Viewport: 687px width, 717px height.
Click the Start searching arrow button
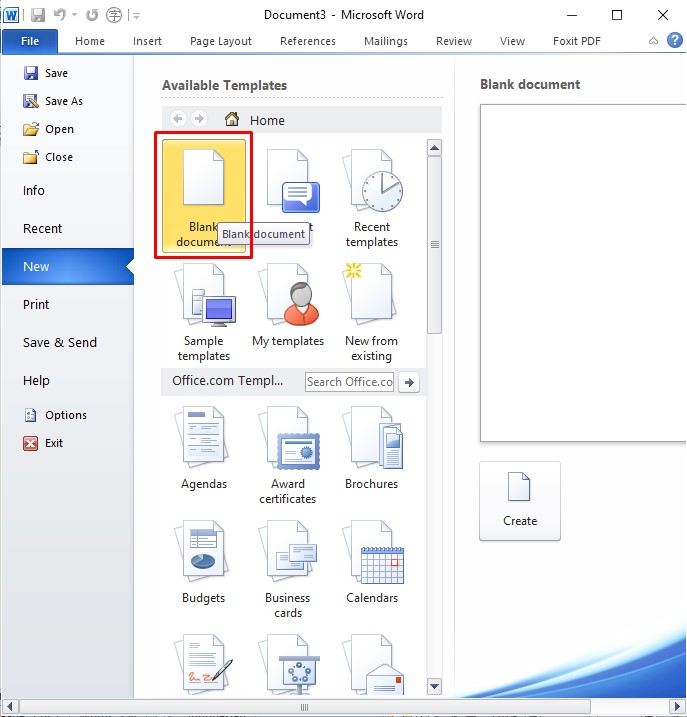(409, 382)
